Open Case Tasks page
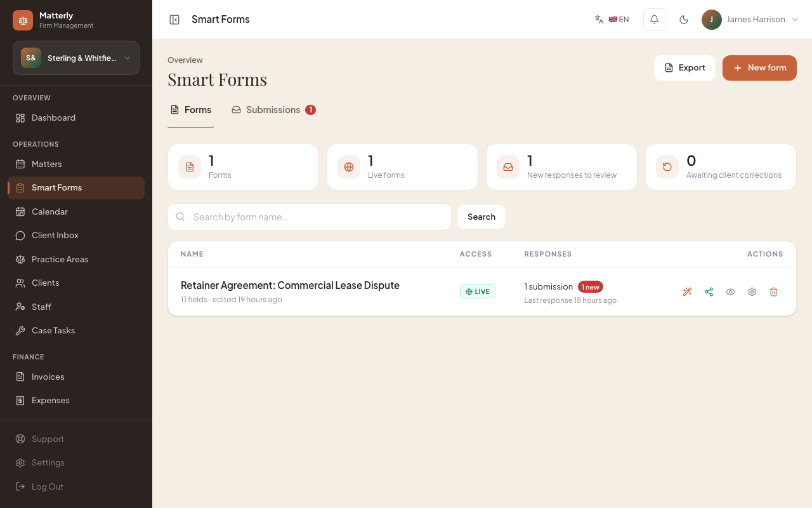This screenshot has width=812, height=508. pyautogui.click(x=76, y=330)
